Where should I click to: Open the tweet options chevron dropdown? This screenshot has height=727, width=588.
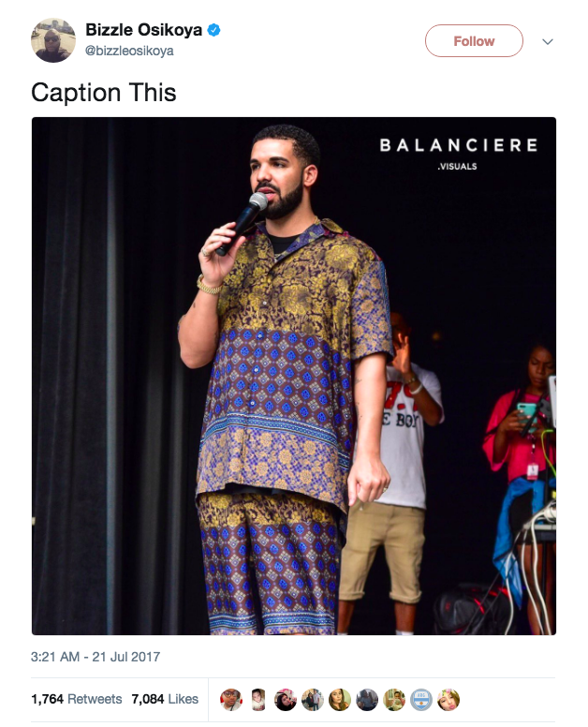pos(547,42)
